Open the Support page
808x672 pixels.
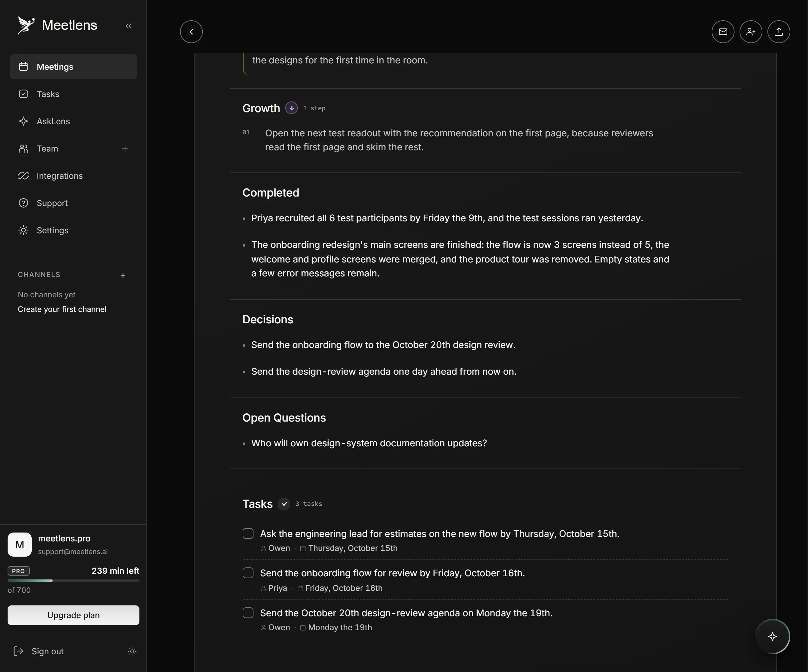(74, 203)
